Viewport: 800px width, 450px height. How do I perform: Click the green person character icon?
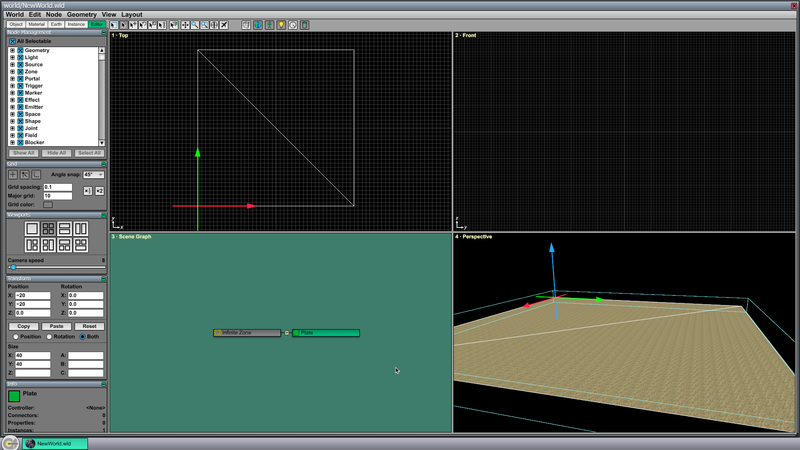click(x=269, y=25)
